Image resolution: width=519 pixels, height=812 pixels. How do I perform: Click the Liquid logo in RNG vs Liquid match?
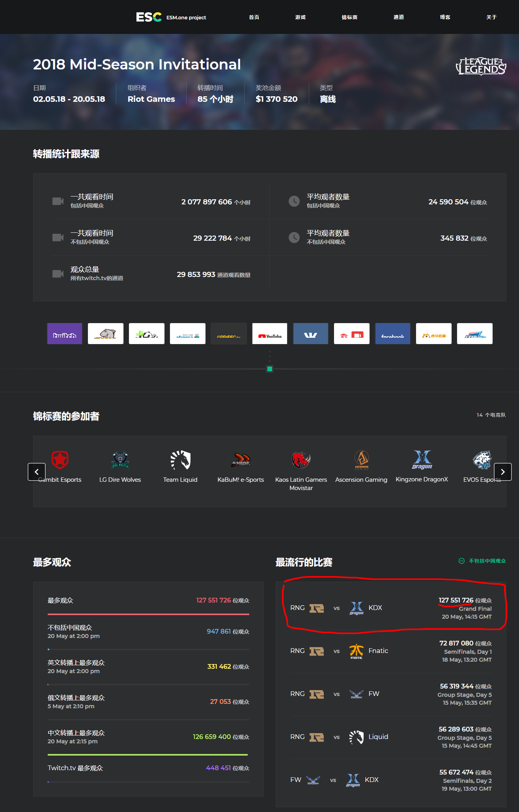[x=357, y=737]
